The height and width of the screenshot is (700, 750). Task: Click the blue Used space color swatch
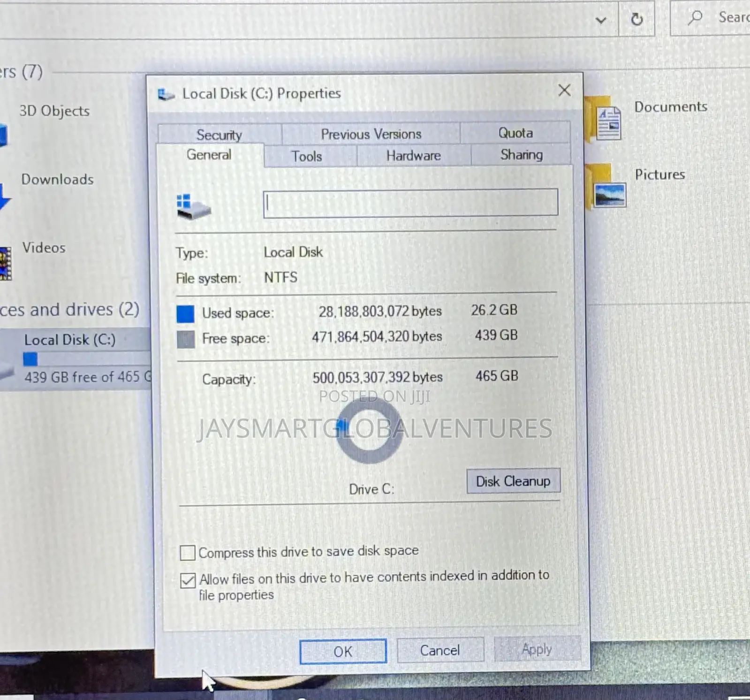(185, 314)
